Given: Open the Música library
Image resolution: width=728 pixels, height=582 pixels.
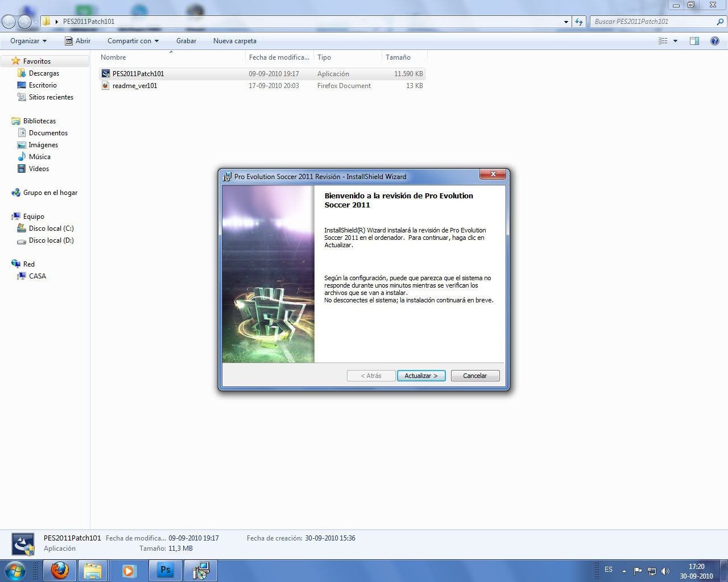Looking at the screenshot, I should [x=39, y=157].
